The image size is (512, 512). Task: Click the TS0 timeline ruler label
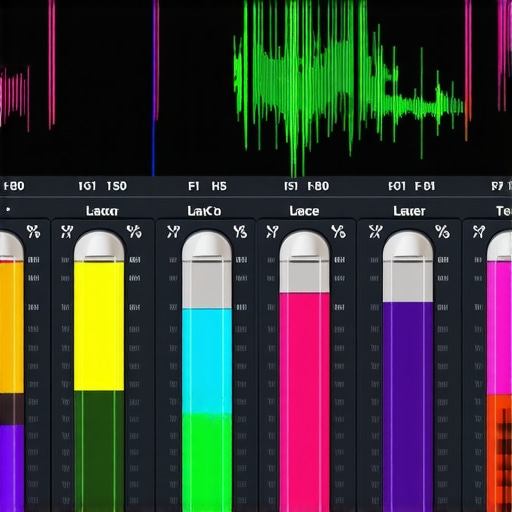click(x=116, y=186)
